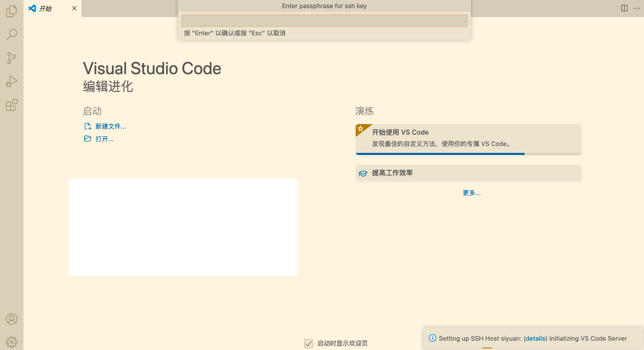The height and width of the screenshot is (350, 644).
Task: Click the info icon in SSH notification
Action: (x=433, y=338)
